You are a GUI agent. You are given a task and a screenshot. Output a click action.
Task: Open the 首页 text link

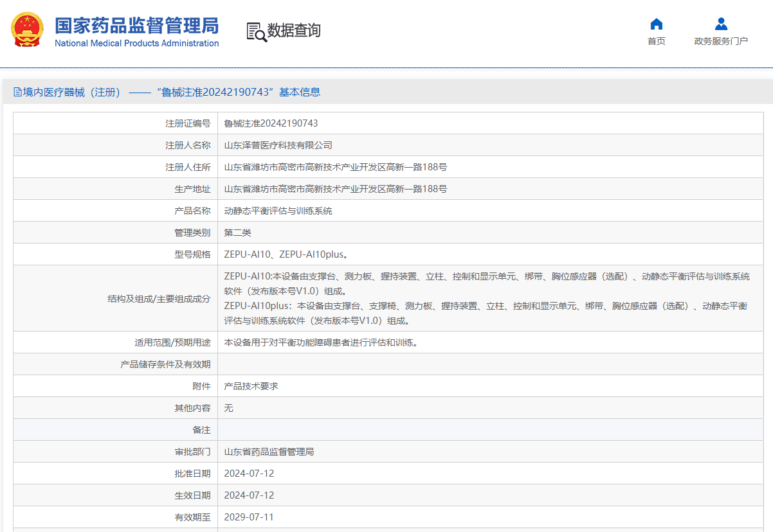[656, 41]
